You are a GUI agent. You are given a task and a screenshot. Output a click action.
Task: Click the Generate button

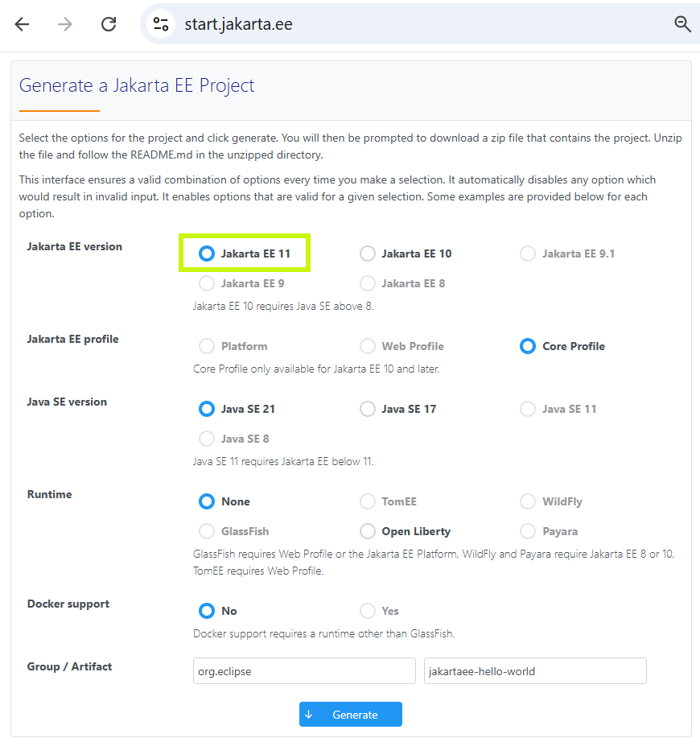pyautogui.click(x=351, y=715)
